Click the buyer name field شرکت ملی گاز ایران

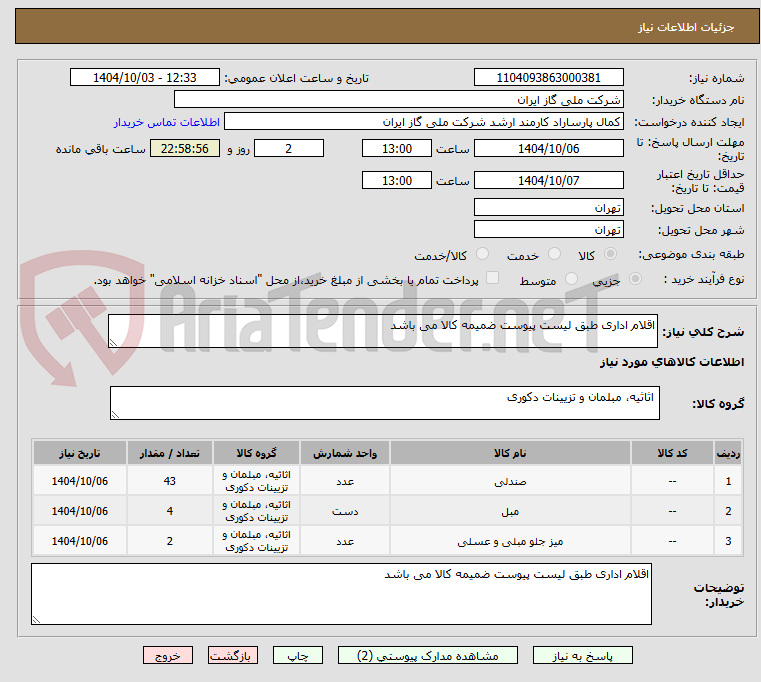point(398,100)
